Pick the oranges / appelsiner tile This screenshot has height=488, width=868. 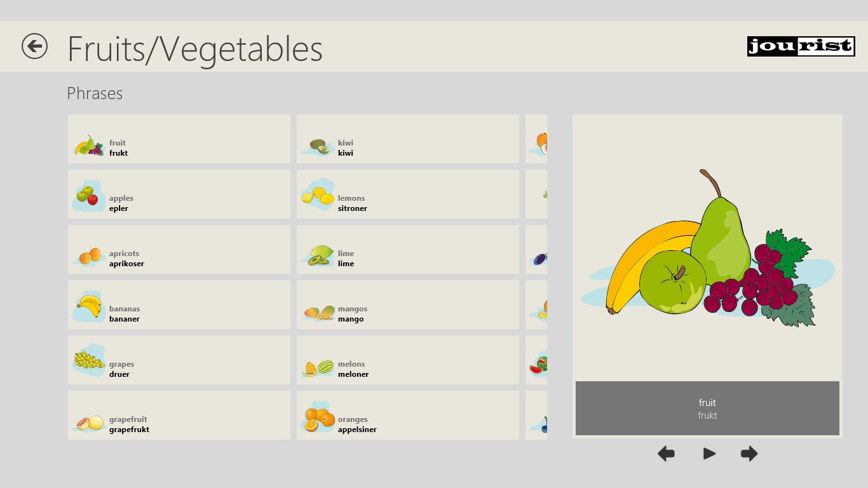click(x=408, y=416)
